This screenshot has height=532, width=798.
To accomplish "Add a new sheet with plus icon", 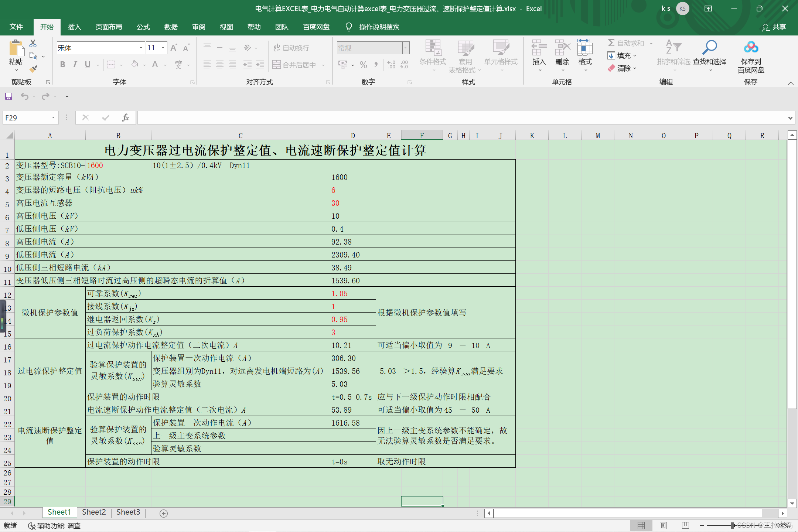I will tap(164, 513).
